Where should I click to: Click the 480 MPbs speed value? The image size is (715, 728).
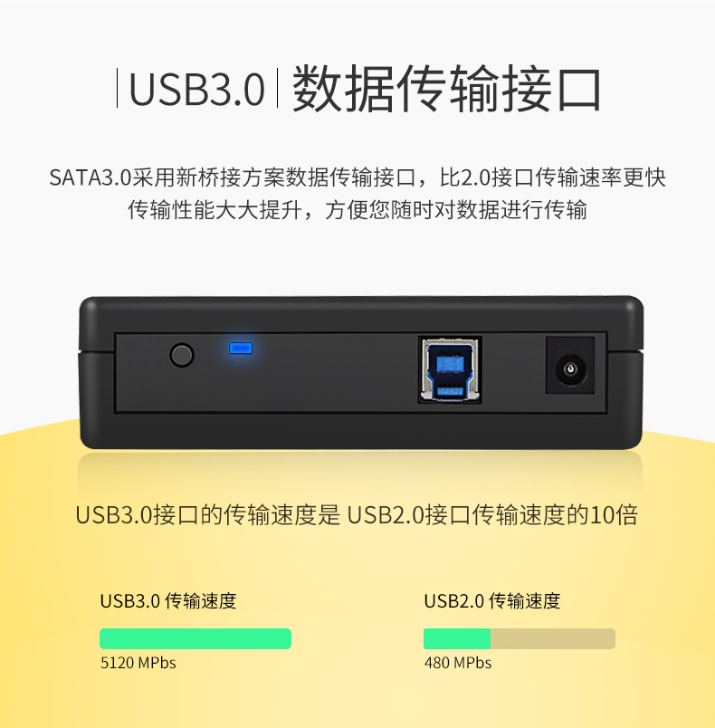coord(457,663)
